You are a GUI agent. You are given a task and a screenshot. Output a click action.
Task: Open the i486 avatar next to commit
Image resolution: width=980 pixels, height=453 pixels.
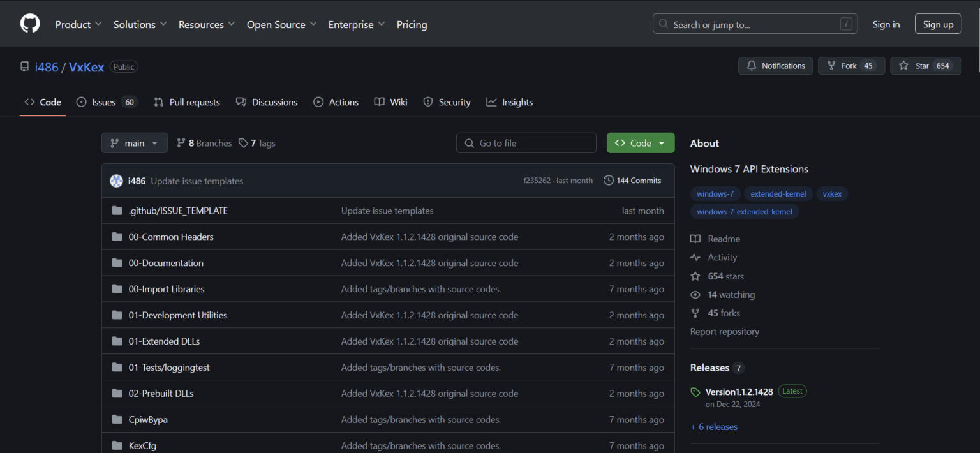pyautogui.click(x=116, y=181)
